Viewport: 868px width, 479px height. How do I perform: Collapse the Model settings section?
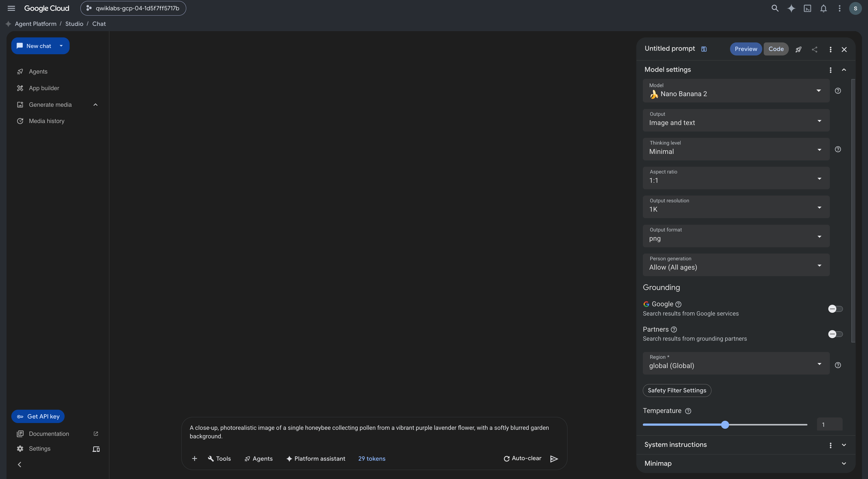tap(844, 70)
